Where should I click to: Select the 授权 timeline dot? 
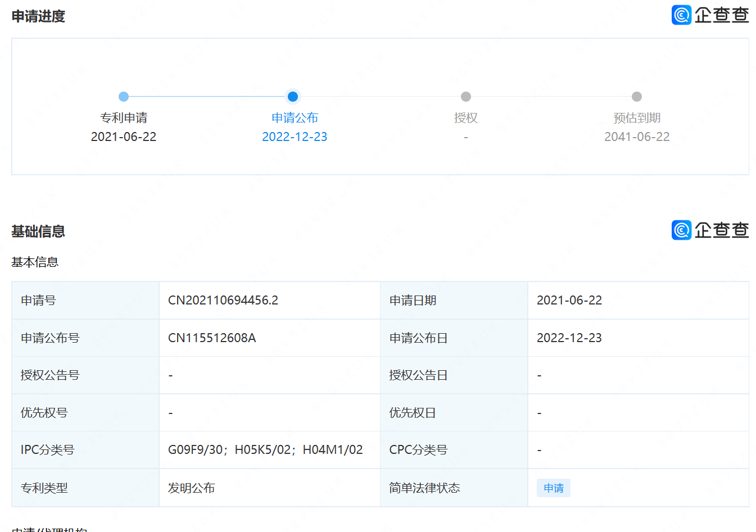(465, 97)
